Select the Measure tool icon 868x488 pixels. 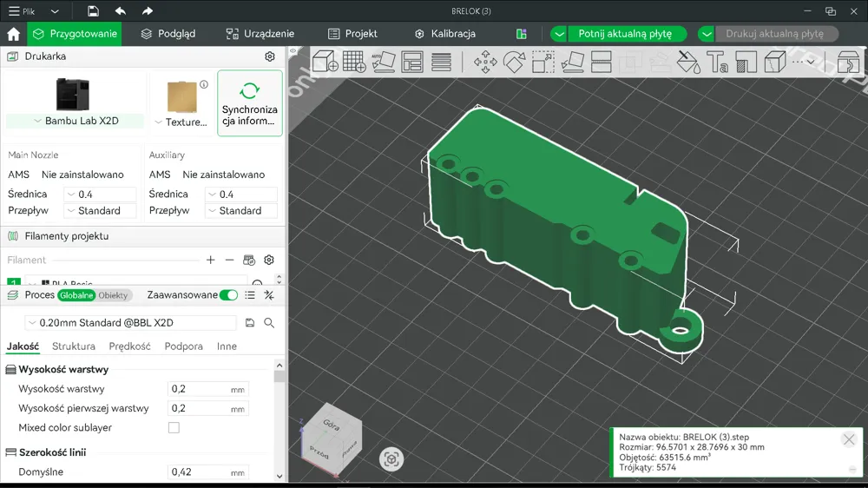pos(746,62)
